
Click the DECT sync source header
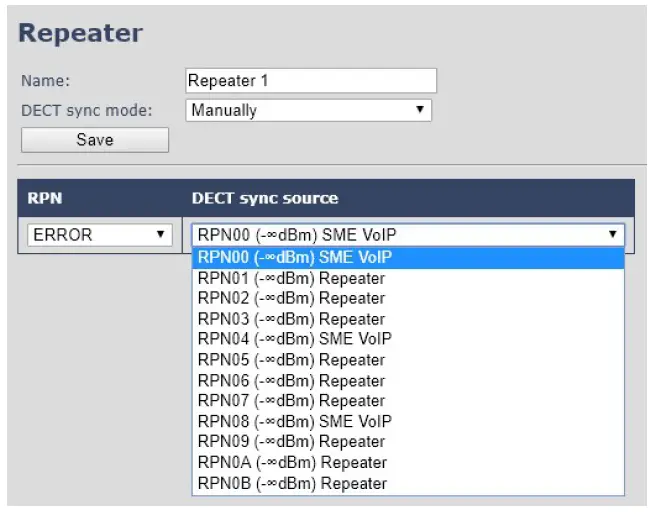point(265,198)
